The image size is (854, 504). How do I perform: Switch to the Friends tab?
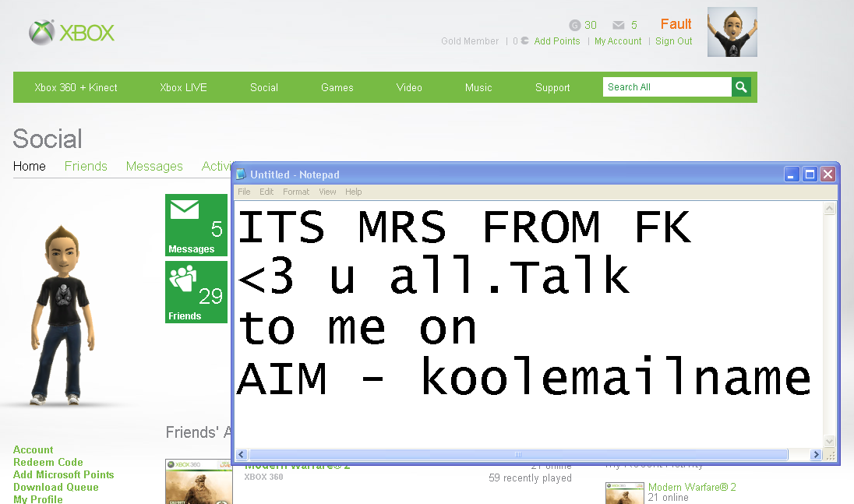point(86,166)
